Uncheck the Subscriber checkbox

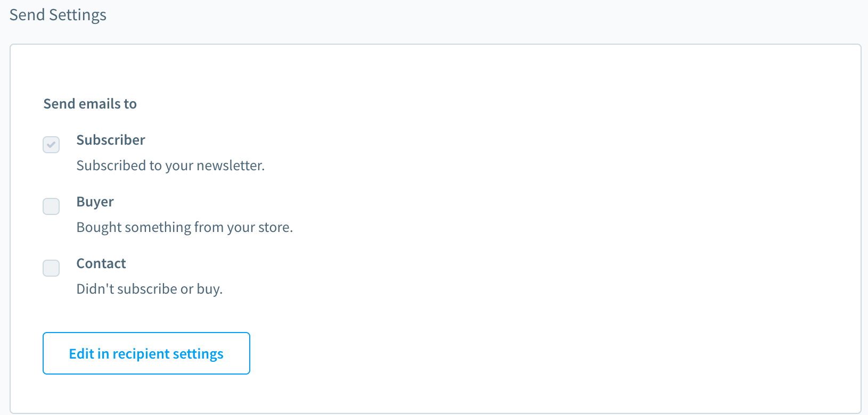51,145
